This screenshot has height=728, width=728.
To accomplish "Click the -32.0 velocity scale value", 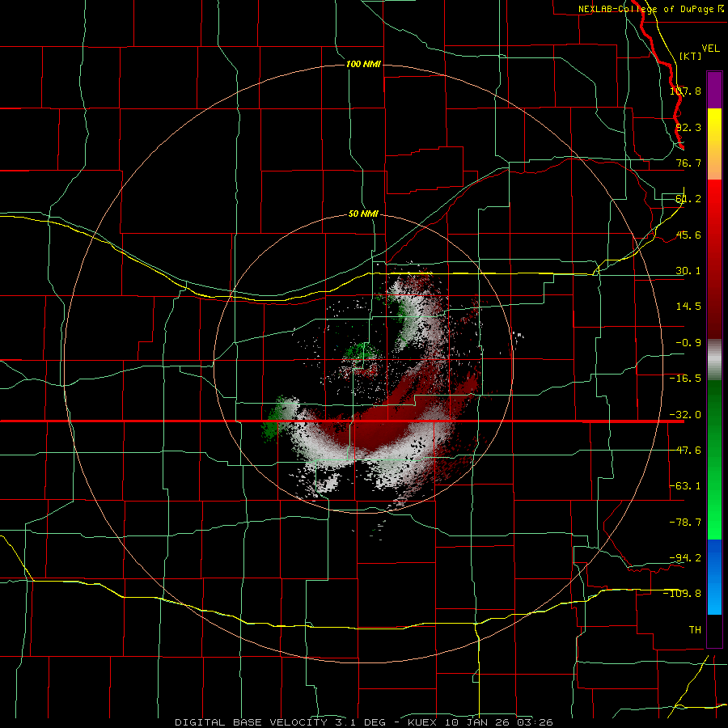I will tap(685, 415).
